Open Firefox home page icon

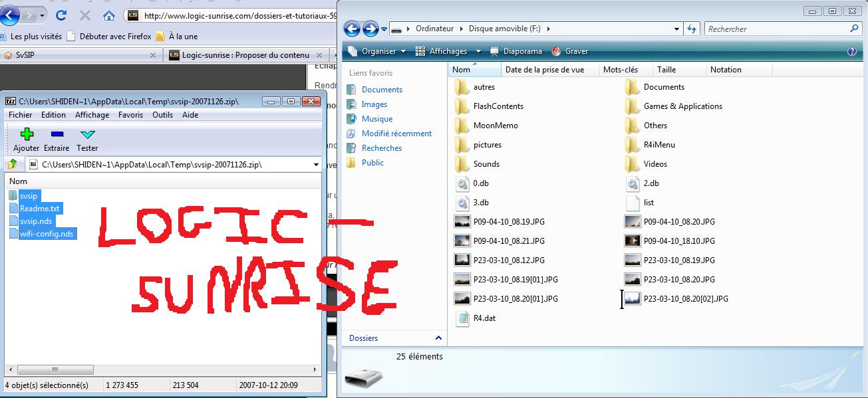[108, 15]
